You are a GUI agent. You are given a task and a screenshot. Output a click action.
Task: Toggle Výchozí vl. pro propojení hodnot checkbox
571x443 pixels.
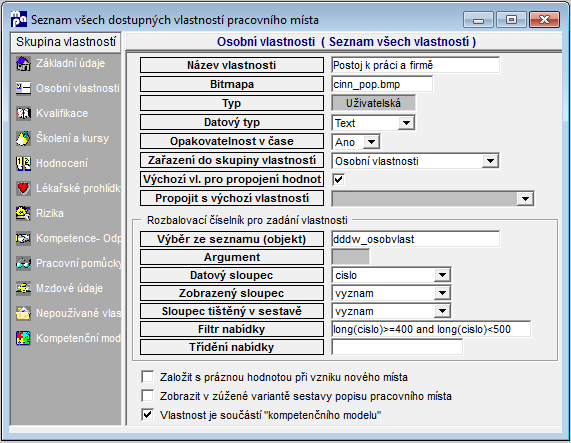pos(339,179)
